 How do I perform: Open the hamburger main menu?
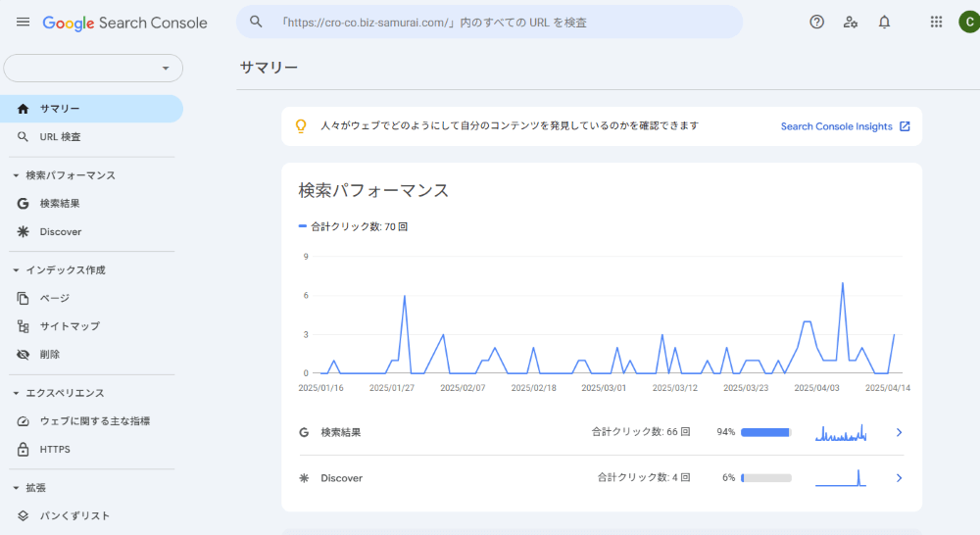(24, 22)
